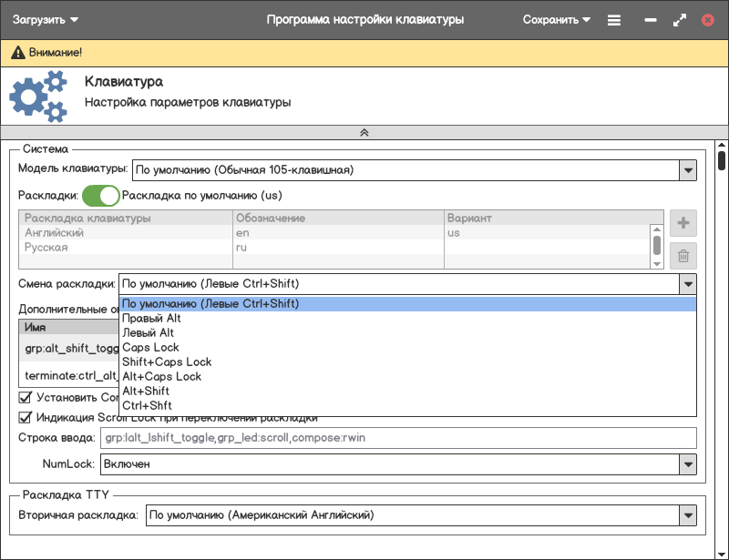Collapse the header with double chevron
The width and height of the screenshot is (729, 560).
[x=364, y=132]
